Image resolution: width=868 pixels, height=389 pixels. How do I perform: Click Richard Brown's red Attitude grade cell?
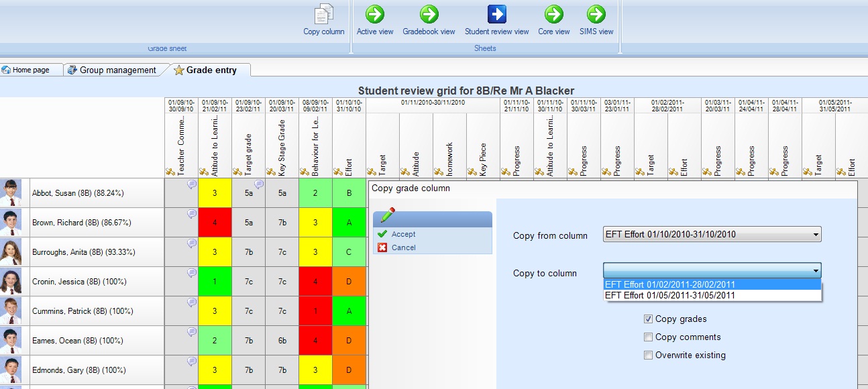[x=215, y=223]
